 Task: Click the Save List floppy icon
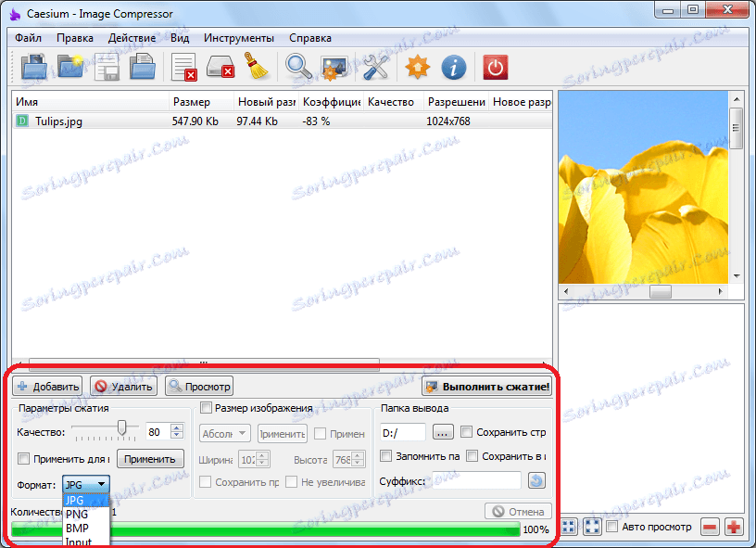(107, 67)
